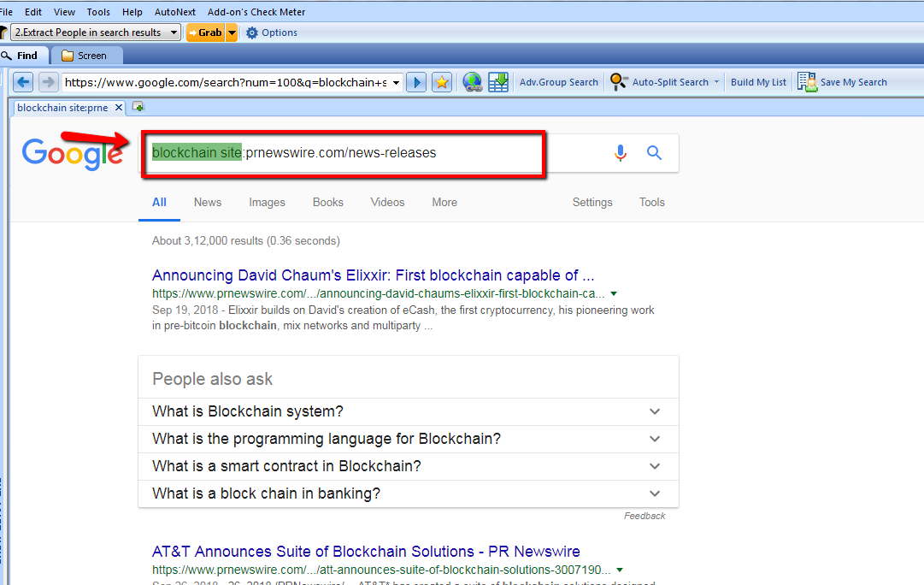
Task: Open the Elixxir result URL dropdown arrow
Action: (614, 293)
